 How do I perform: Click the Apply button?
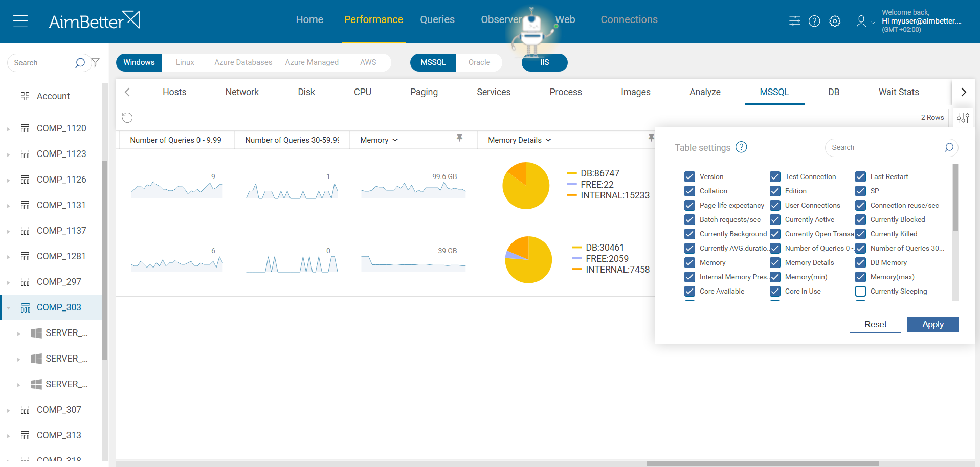(x=933, y=325)
